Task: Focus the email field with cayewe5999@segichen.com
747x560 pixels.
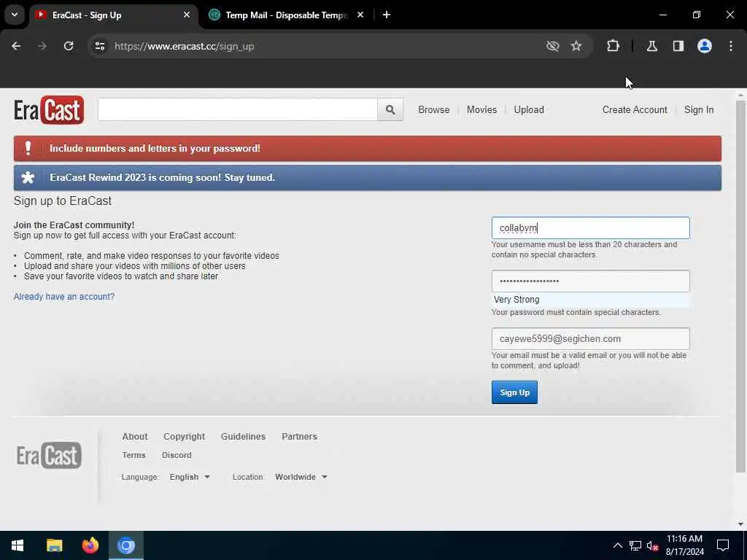Action: coord(591,339)
